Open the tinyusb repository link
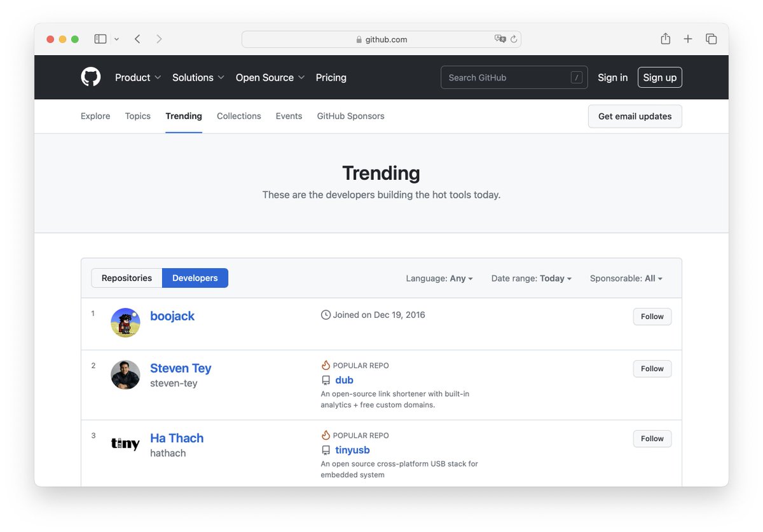Viewport: 763px width, 532px height. point(352,450)
